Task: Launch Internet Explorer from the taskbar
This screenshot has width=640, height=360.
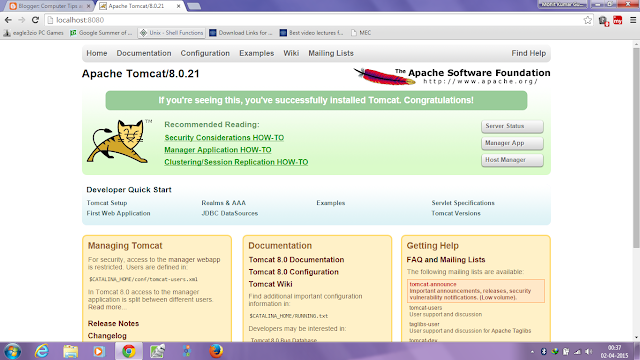Action: 42,351
